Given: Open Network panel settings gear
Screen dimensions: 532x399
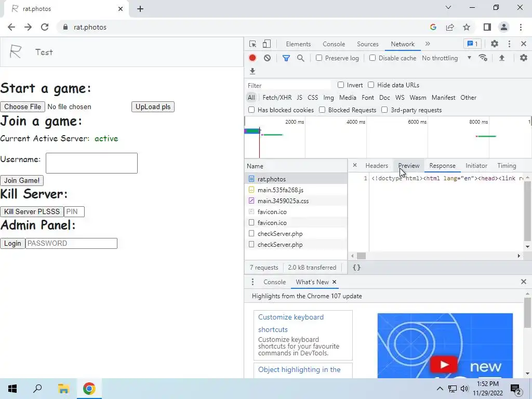Looking at the screenshot, I should point(524,58).
